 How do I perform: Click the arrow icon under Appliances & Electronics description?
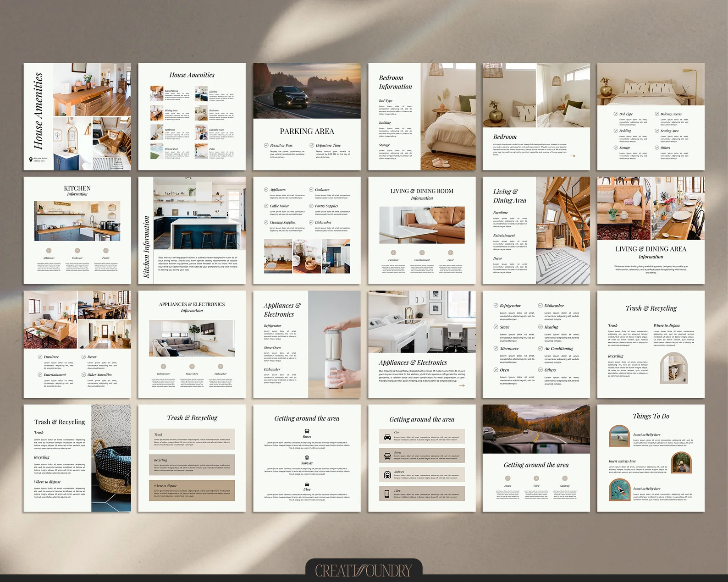click(x=462, y=385)
